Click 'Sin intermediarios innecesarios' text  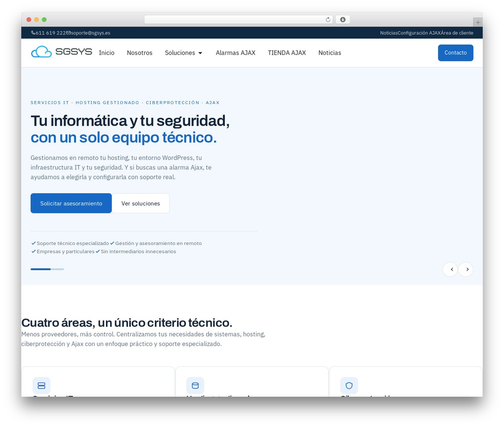(138, 251)
